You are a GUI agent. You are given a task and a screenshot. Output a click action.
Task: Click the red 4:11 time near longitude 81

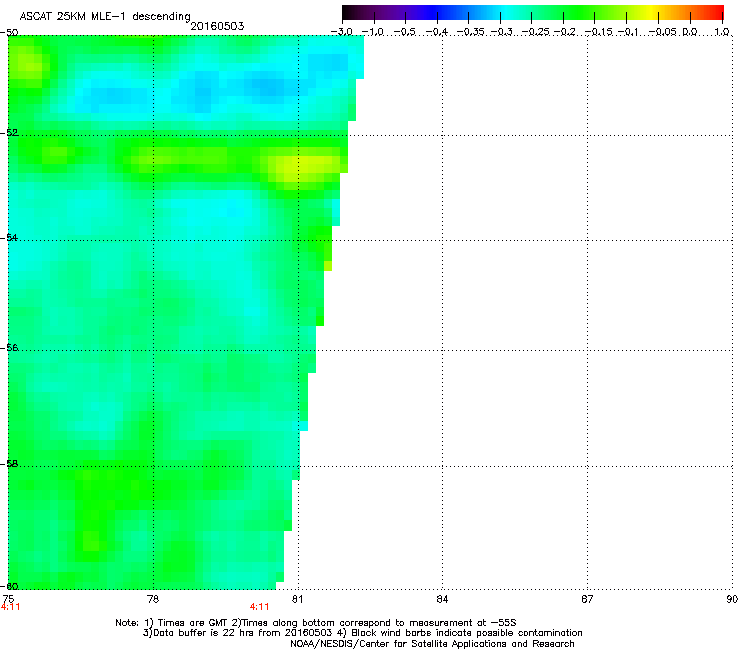[x=260, y=607]
